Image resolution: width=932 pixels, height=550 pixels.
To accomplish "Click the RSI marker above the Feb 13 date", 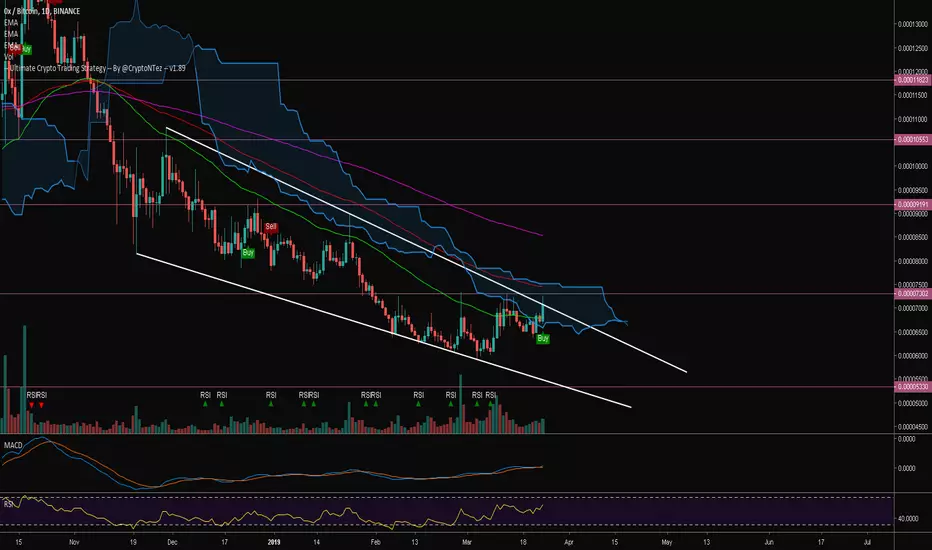I will click(419, 395).
